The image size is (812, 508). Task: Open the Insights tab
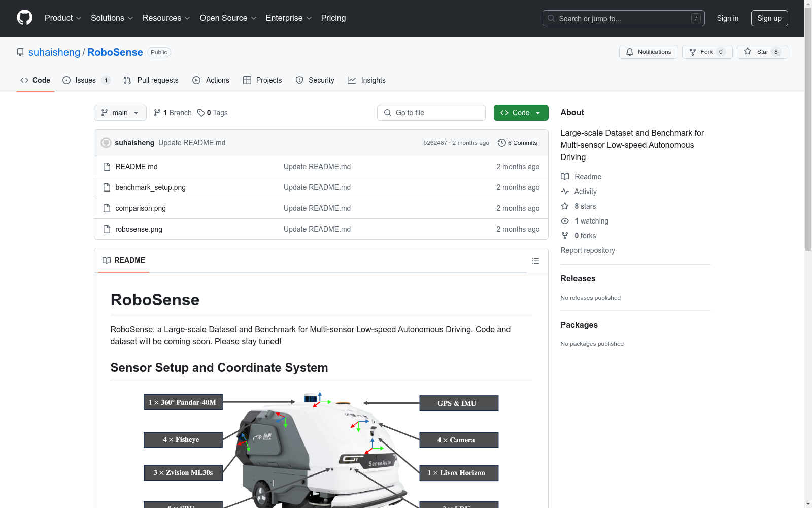(366, 80)
